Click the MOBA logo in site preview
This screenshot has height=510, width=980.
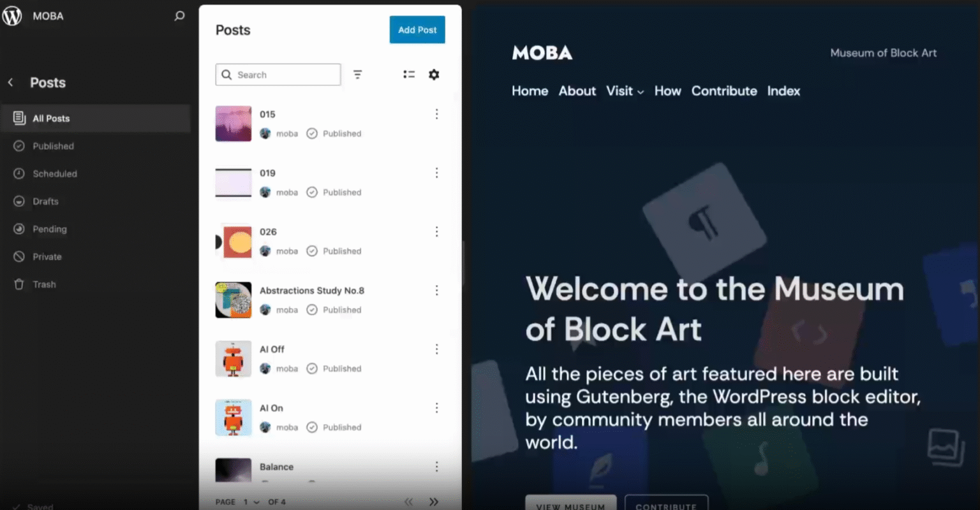click(x=542, y=53)
